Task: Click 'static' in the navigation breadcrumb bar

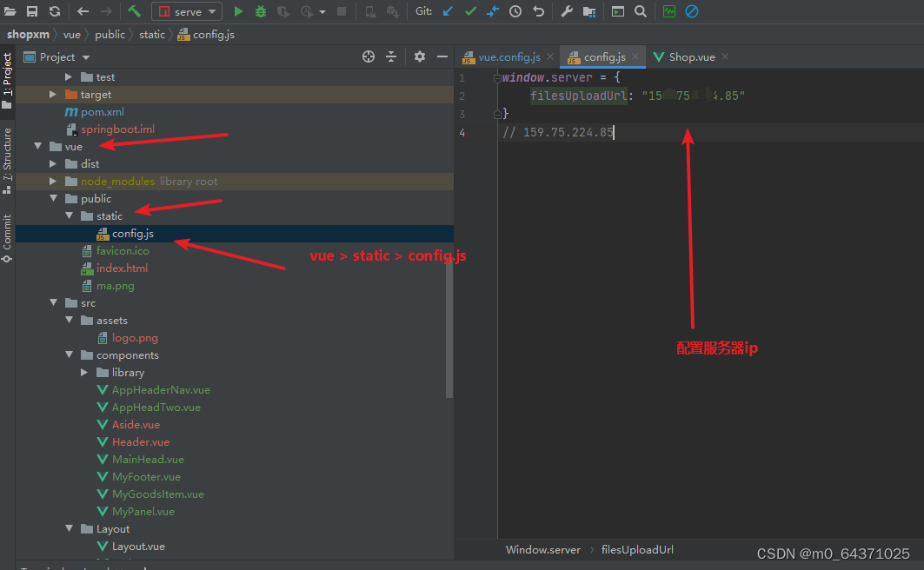Action: coord(151,34)
